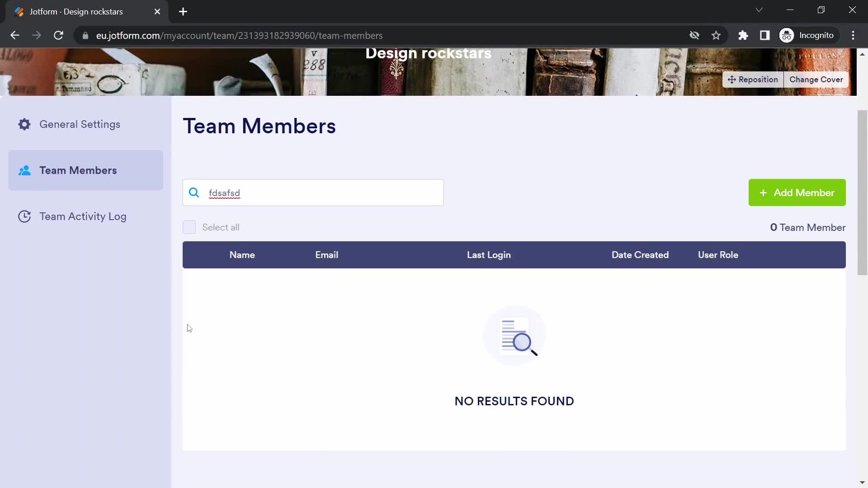Click the Add Member green button

797,192
